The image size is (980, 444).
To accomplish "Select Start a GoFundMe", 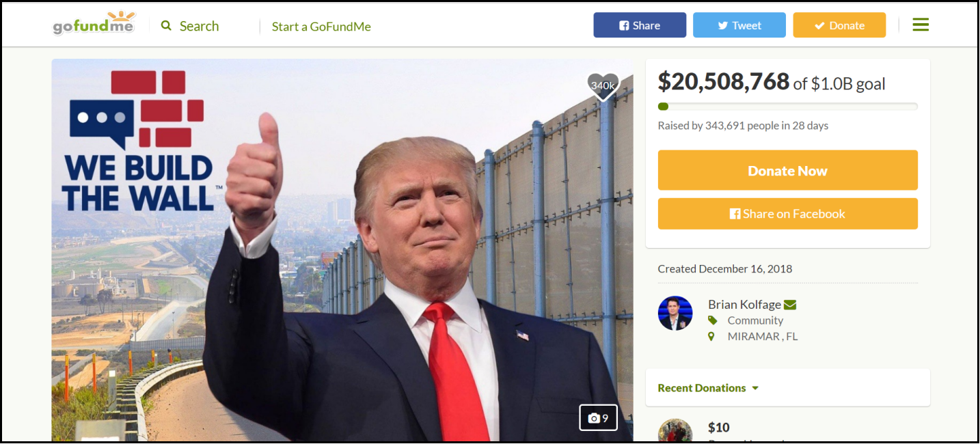I will pyautogui.click(x=321, y=27).
